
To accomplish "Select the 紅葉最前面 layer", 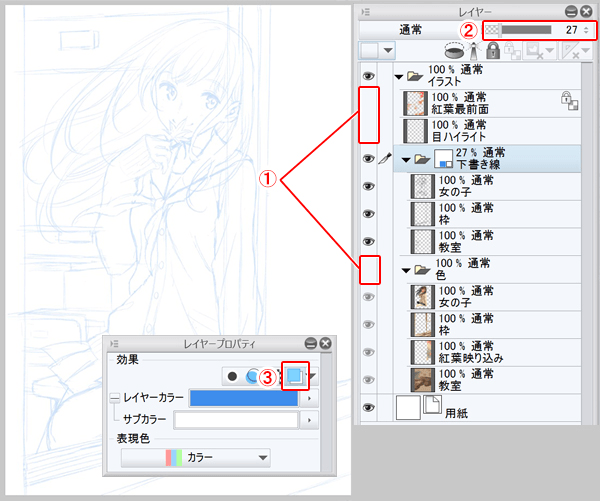I will (491, 103).
